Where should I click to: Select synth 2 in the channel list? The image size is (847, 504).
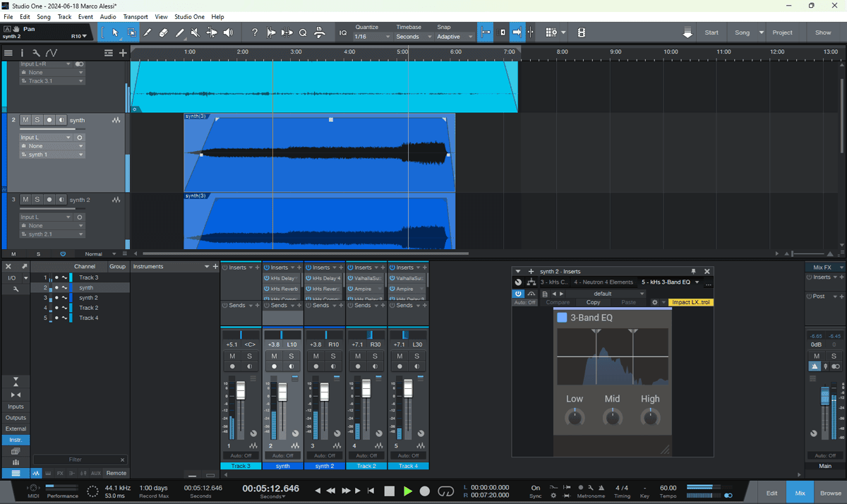88,298
